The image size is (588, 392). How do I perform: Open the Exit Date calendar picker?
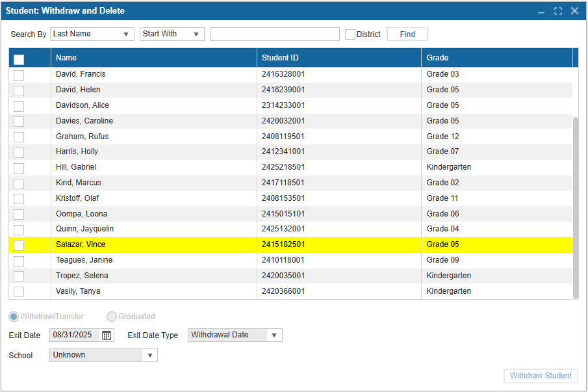(107, 335)
